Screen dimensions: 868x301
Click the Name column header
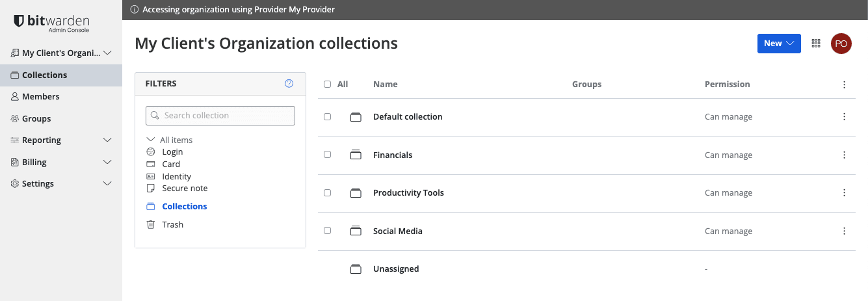coord(386,85)
